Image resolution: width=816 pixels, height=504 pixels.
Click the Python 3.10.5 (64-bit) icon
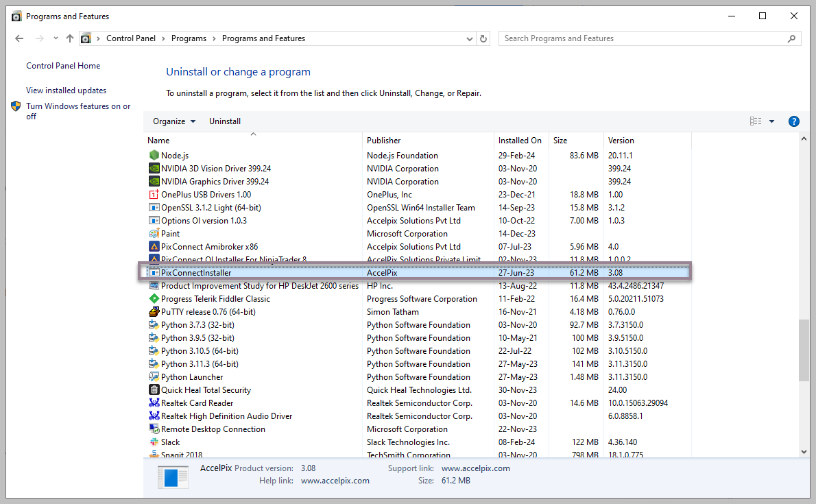[154, 350]
